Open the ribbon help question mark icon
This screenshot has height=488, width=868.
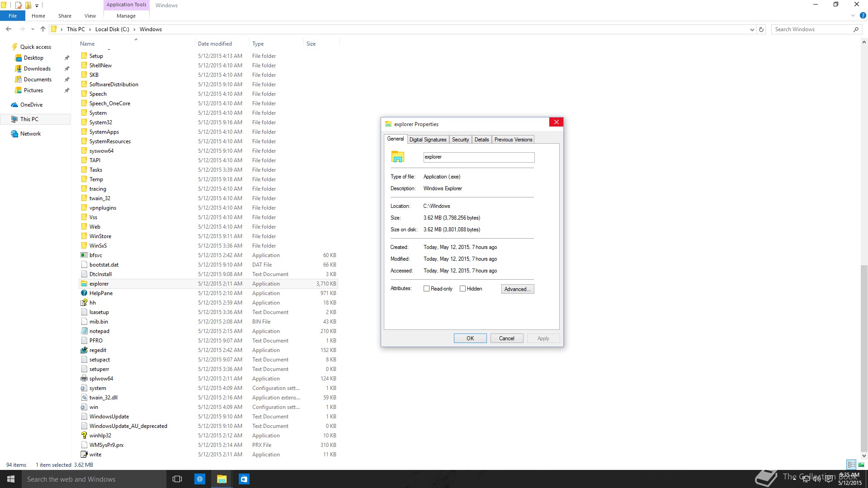(x=863, y=16)
